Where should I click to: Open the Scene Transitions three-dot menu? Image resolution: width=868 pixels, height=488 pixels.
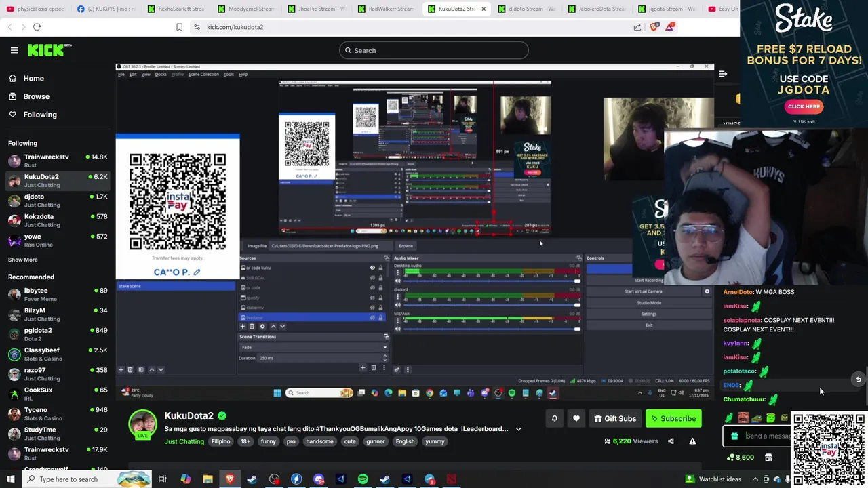point(384,368)
